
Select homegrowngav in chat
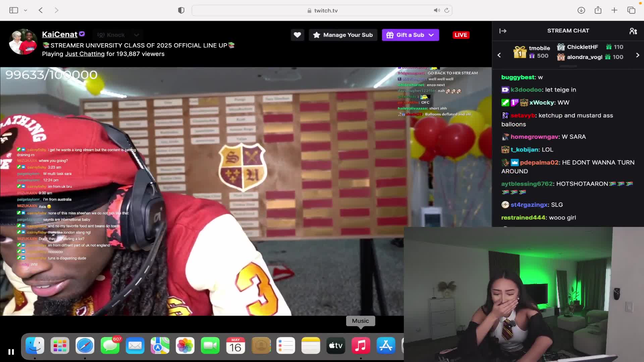pos(534,137)
